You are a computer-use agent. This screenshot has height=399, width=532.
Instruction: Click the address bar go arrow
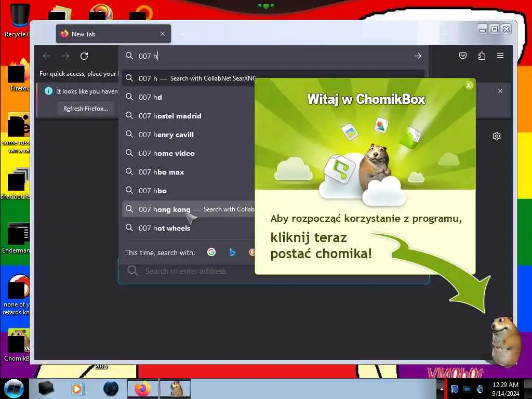pyautogui.click(x=418, y=56)
